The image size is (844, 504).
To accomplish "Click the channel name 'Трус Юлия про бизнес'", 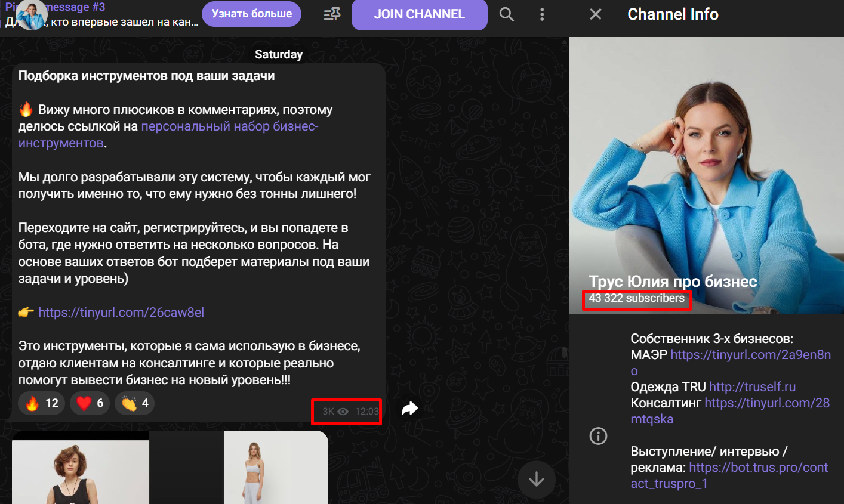I will pos(673,282).
